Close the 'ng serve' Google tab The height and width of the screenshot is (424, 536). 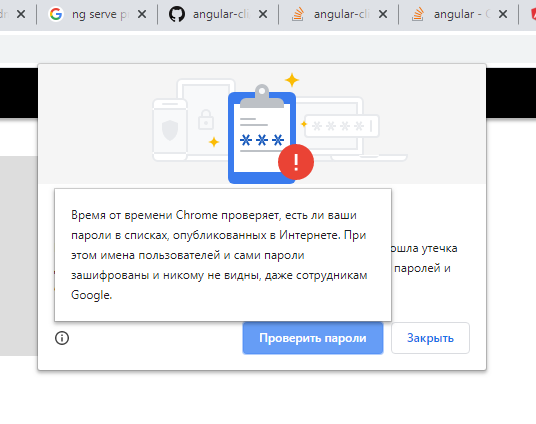142,14
